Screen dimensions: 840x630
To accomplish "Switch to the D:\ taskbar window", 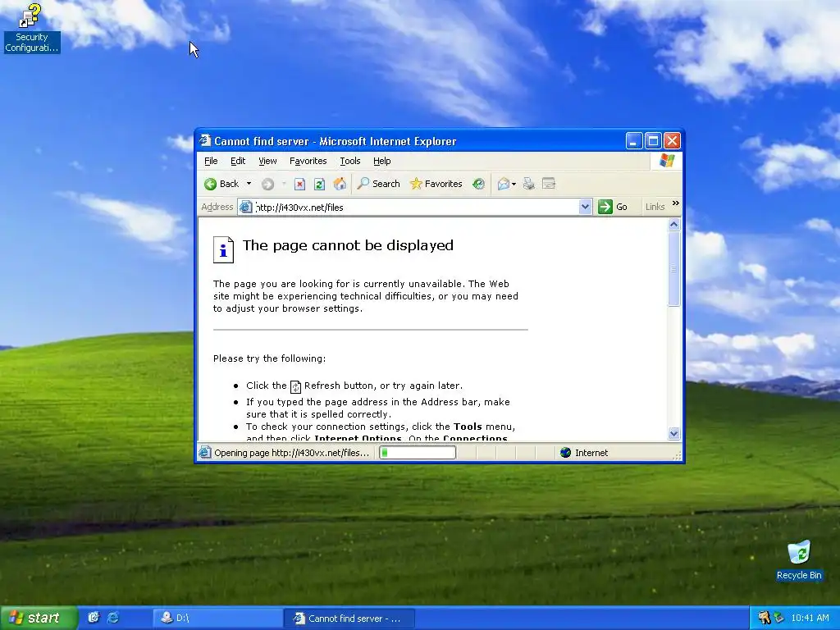I will [x=217, y=618].
